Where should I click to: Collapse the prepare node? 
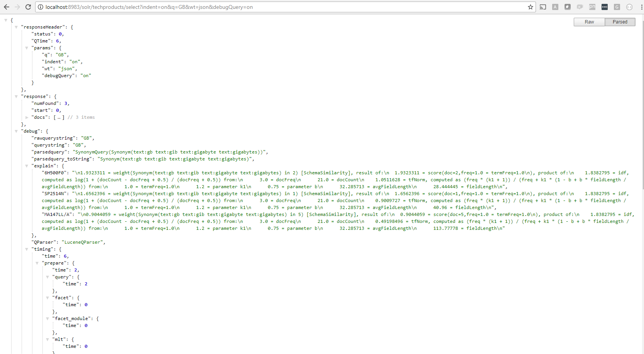click(x=37, y=263)
